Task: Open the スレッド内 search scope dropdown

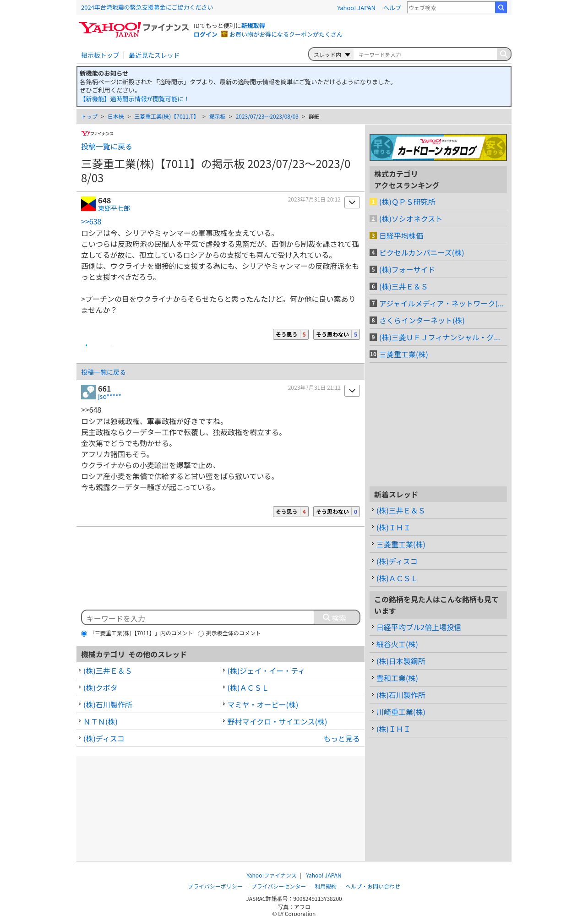Action: [x=332, y=55]
